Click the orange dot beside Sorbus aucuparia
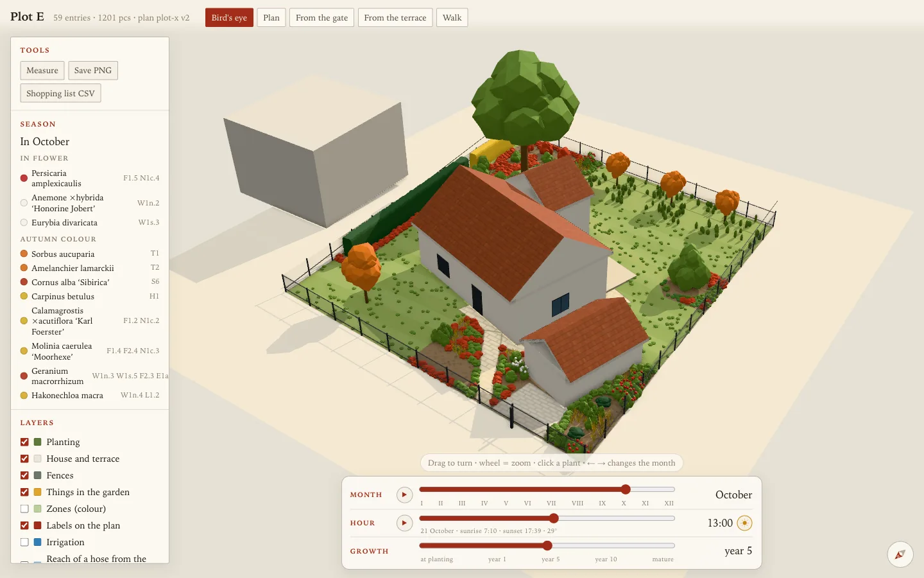924x578 pixels. pyautogui.click(x=24, y=254)
